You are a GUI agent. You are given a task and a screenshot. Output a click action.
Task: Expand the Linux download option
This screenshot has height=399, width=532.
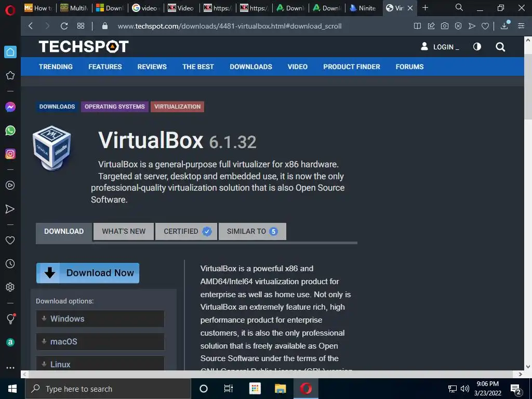(x=100, y=363)
